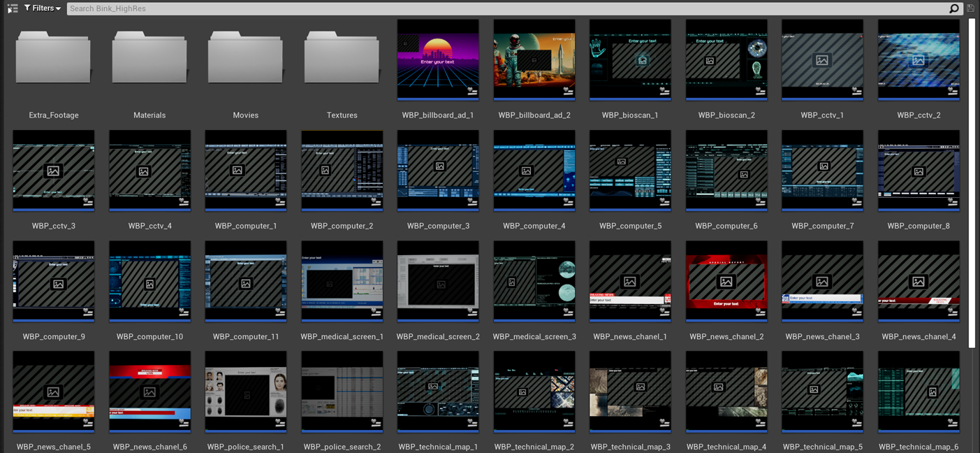Image resolution: width=980 pixels, height=453 pixels.
Task: Click the vertical scrollbar of asset view
Action: 972,182
